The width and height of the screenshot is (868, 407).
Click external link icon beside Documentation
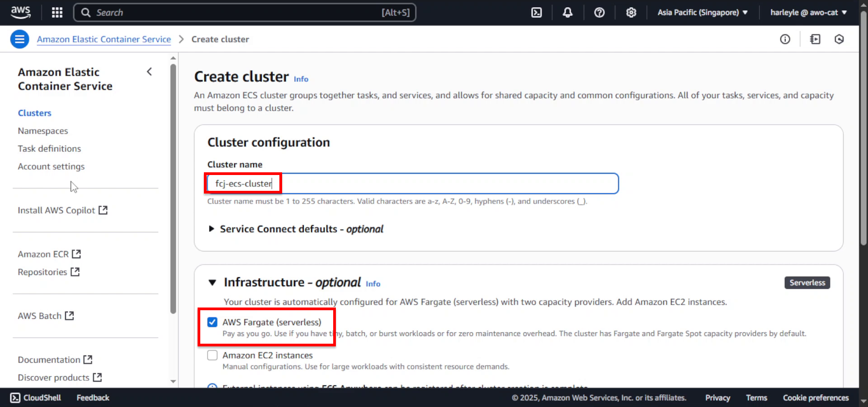pos(88,360)
